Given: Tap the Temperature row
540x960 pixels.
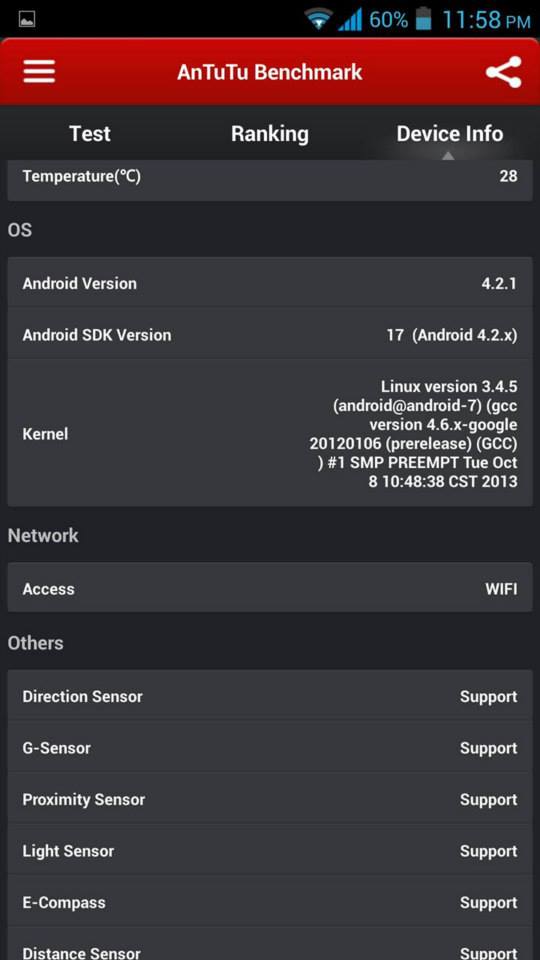Looking at the screenshot, I should click(x=270, y=179).
